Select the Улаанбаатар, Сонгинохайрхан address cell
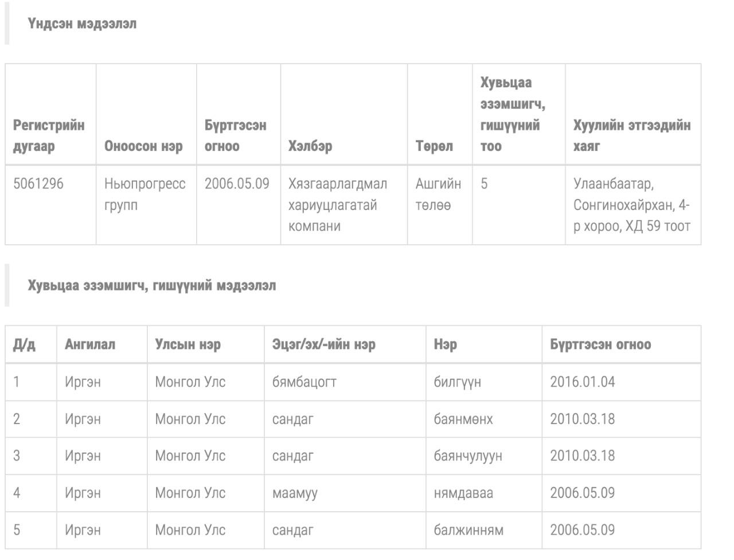This screenshot has height=560, width=734. (631, 205)
